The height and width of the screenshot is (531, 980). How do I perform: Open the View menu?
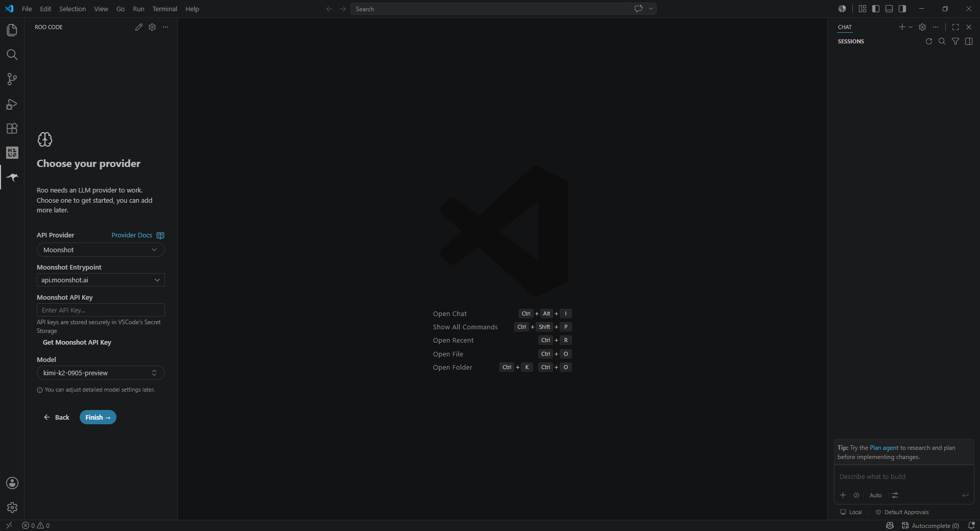coord(101,9)
